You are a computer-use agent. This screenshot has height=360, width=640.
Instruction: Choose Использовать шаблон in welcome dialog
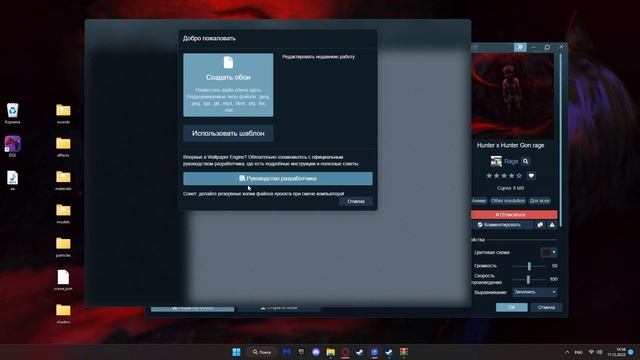coord(228,133)
